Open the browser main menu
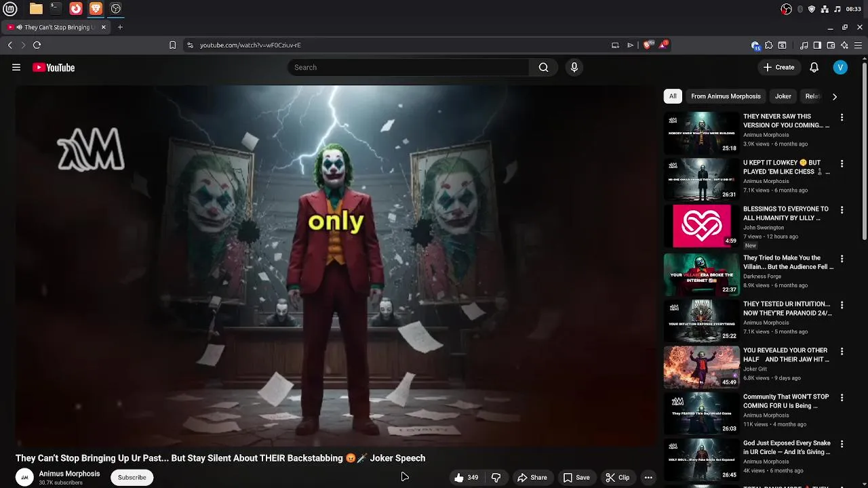The image size is (868, 488). coord(858,45)
